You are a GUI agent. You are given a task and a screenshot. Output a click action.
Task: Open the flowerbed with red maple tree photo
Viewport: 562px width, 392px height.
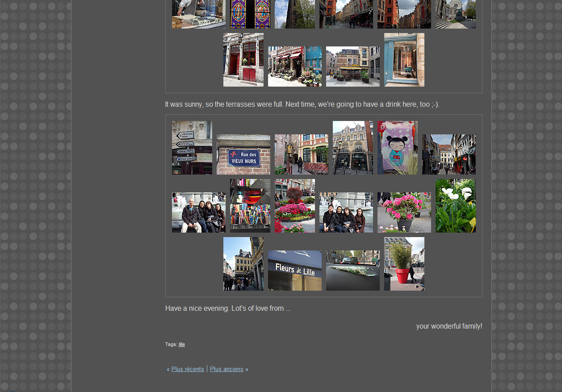(x=294, y=206)
